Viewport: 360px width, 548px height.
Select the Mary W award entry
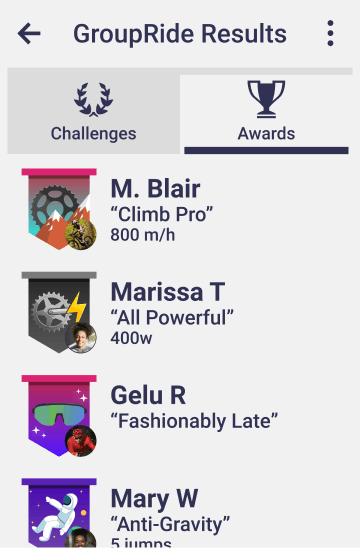click(x=180, y=513)
